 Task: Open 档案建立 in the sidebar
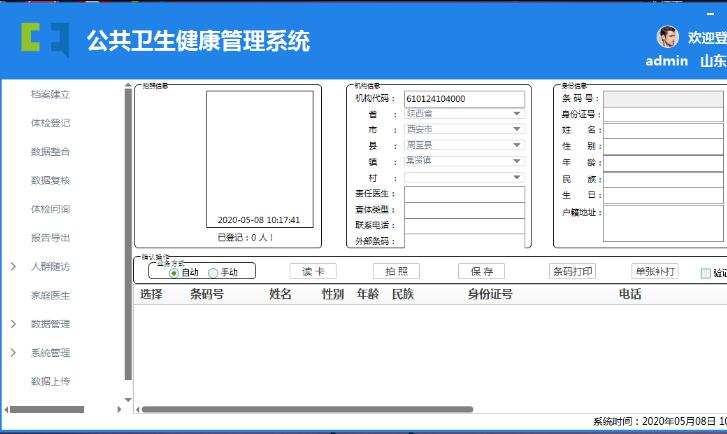[50, 94]
